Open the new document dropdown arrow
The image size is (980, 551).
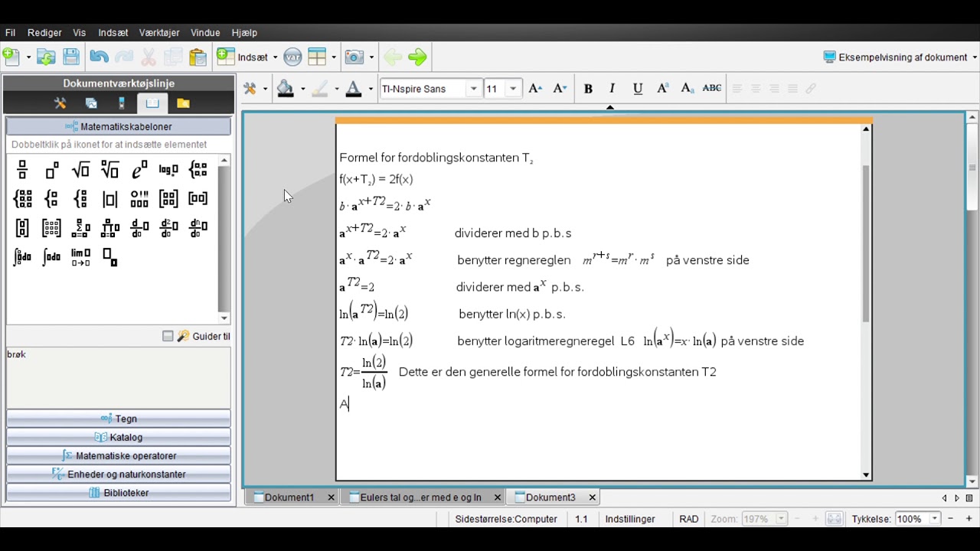[x=28, y=57]
